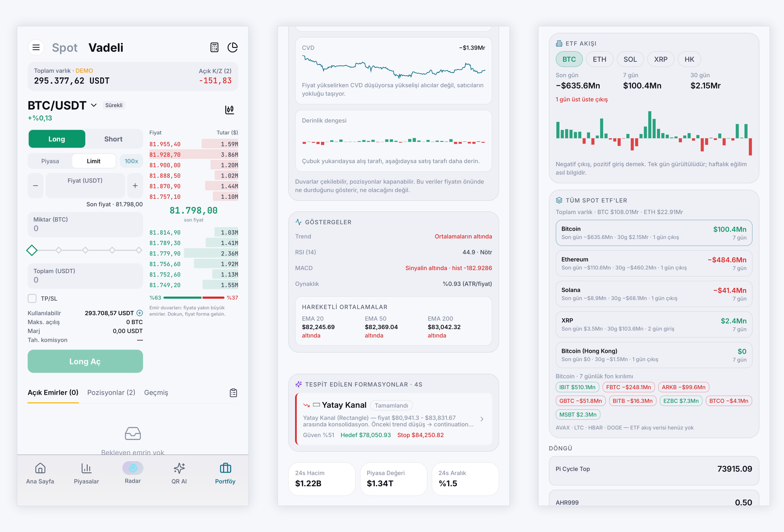Switch to Vadeli tab
This screenshot has height=532, width=784.
click(106, 47)
